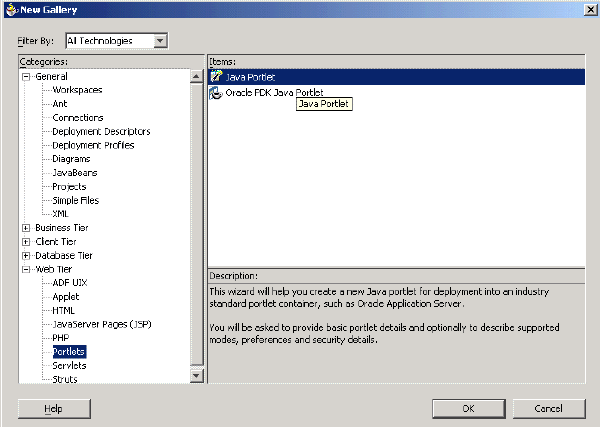Select the PHP category
Screen dimensions: 600x427
pyautogui.click(x=60, y=338)
